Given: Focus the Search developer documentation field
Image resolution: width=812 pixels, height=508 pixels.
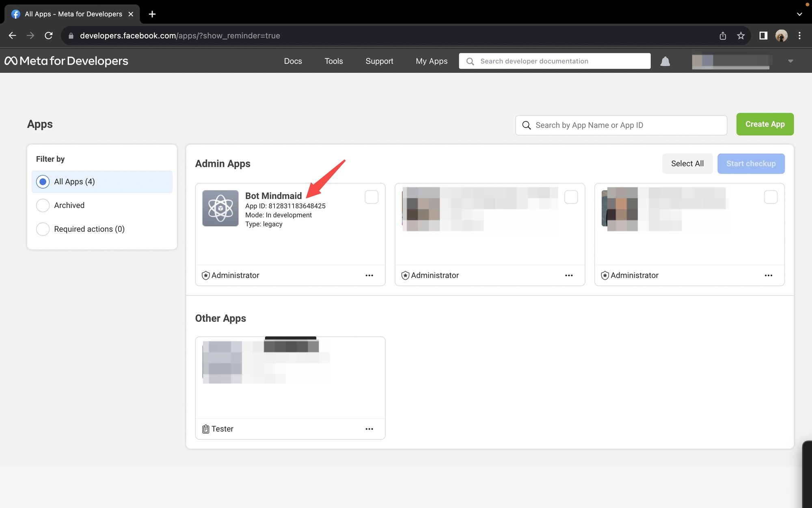Looking at the screenshot, I should tap(555, 61).
